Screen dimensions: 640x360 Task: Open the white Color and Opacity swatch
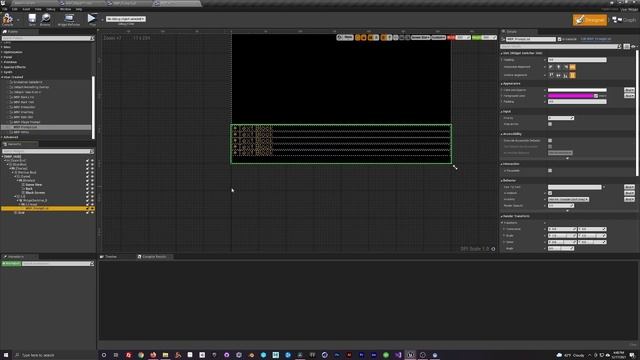coord(577,90)
